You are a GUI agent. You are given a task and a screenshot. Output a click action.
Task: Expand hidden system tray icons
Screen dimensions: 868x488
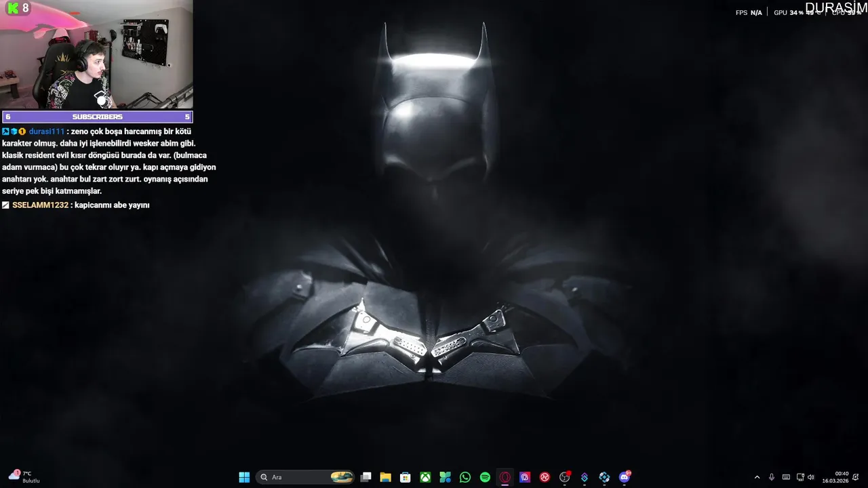[757, 477]
